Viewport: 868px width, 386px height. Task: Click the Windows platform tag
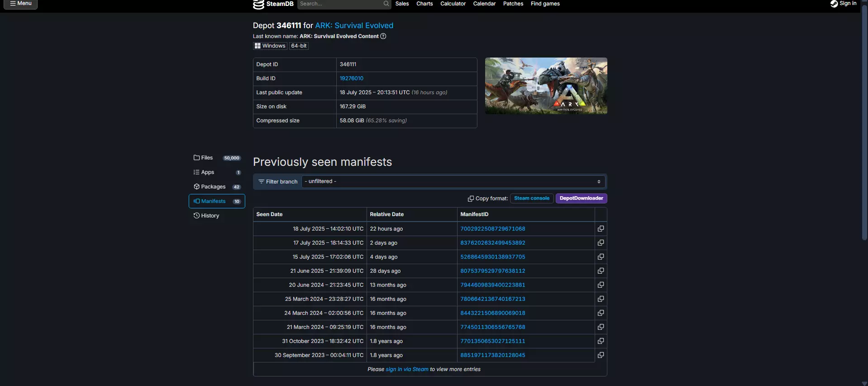click(270, 46)
